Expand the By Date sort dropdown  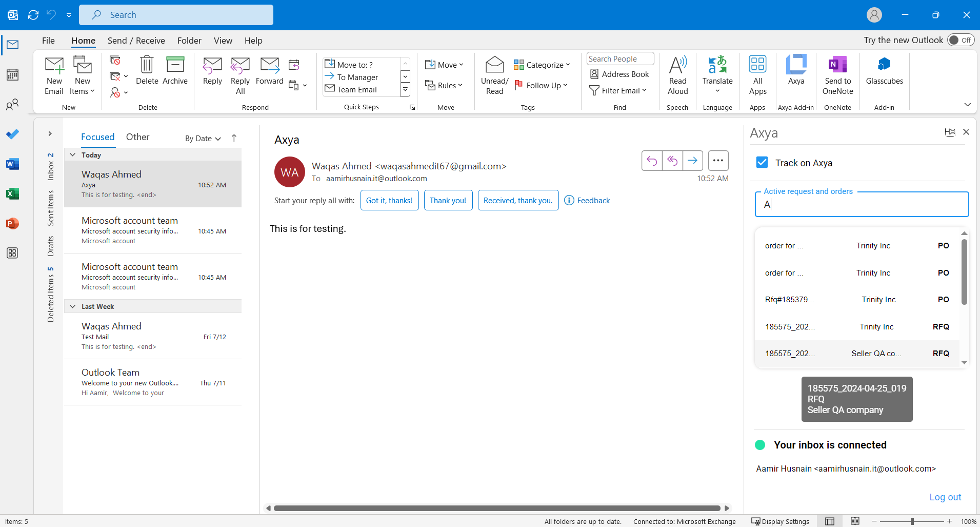[x=202, y=138]
